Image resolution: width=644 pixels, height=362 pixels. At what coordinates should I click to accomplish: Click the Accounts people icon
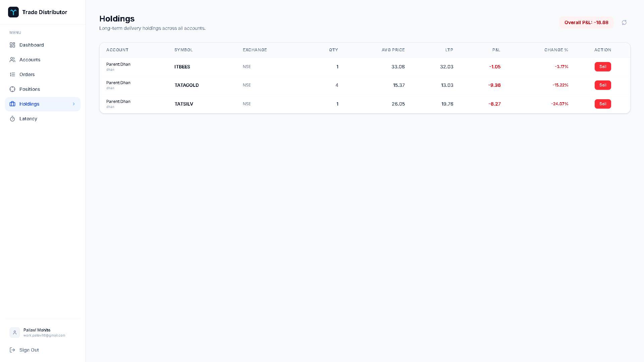[12, 60]
